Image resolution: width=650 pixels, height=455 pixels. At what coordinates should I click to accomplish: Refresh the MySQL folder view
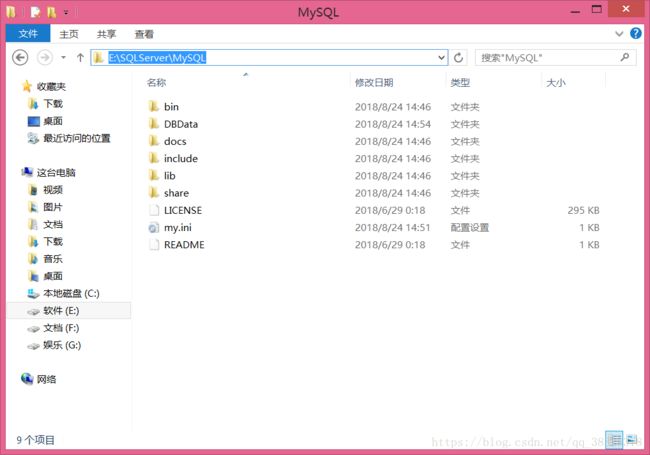point(458,58)
